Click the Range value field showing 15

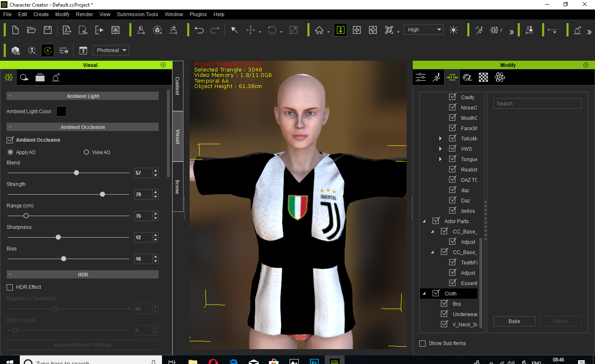(143, 216)
